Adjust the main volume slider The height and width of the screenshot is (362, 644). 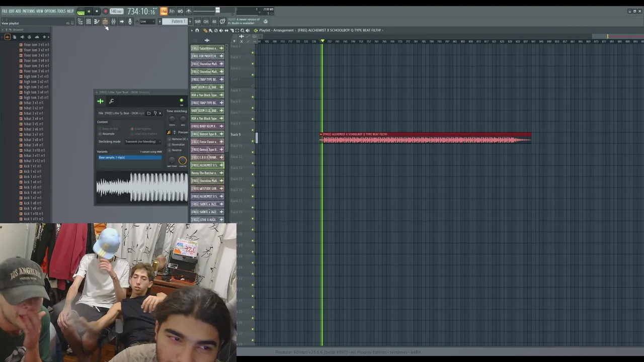(x=217, y=10)
